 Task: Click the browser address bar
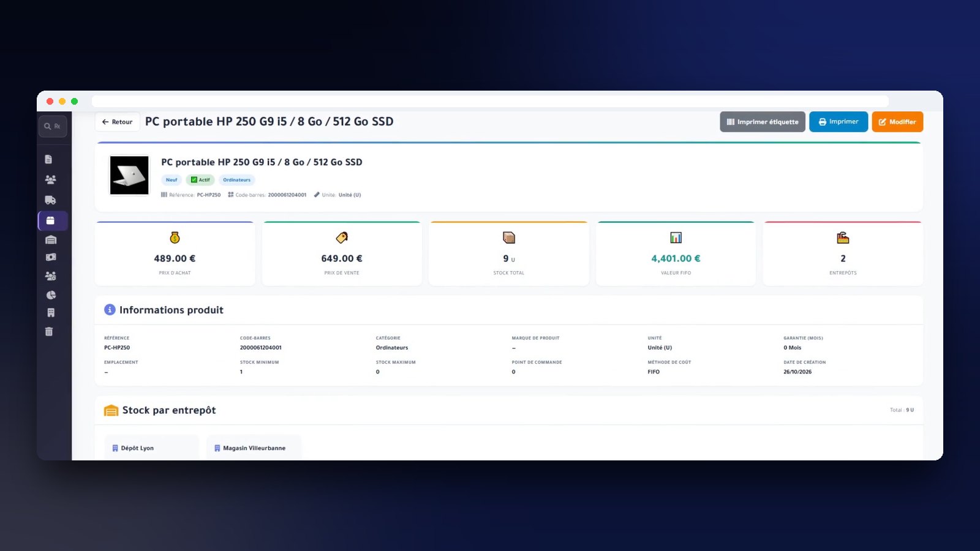click(490, 101)
